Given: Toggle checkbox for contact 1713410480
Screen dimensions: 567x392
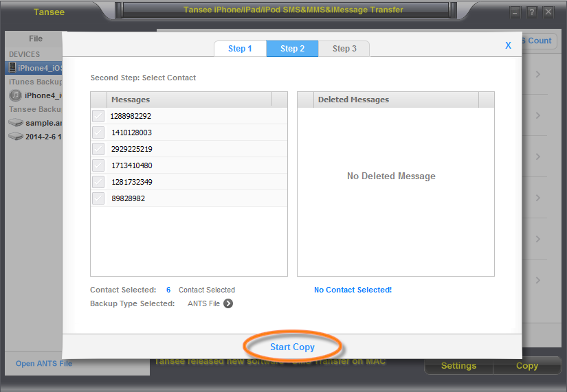Looking at the screenshot, I should [98, 165].
